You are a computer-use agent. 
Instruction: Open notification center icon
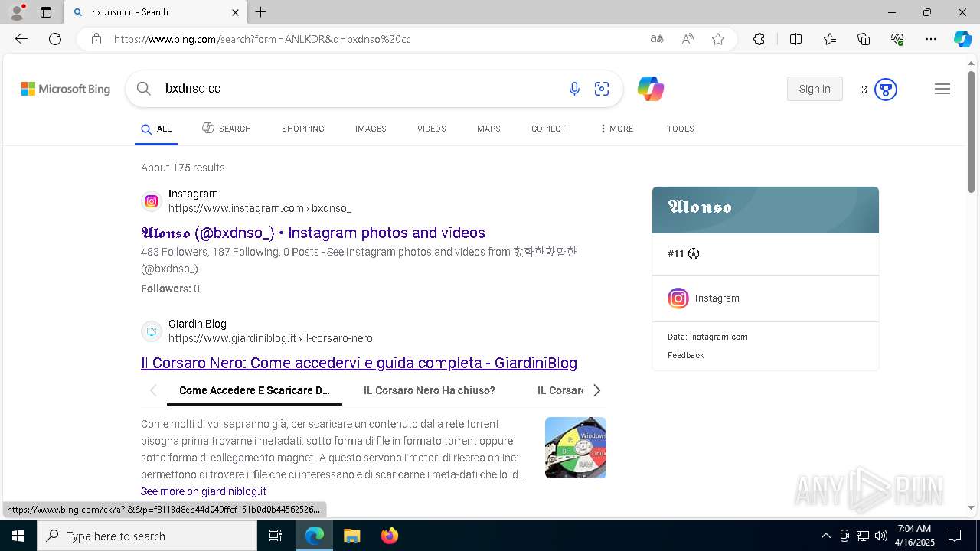tap(955, 536)
